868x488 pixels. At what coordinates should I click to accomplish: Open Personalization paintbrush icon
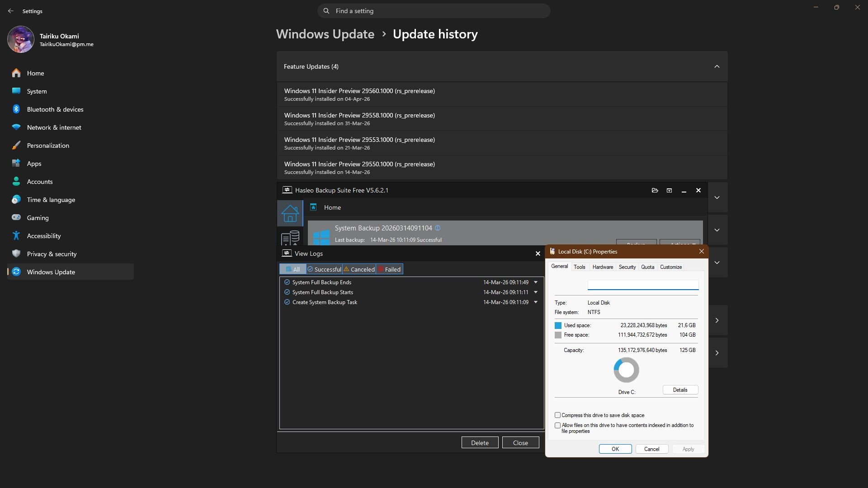(x=16, y=145)
